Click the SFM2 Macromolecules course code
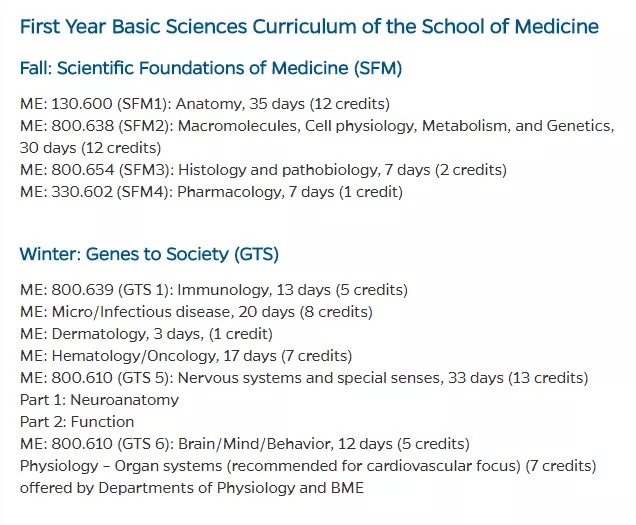Screen dimensions: 636x525 click(84, 126)
